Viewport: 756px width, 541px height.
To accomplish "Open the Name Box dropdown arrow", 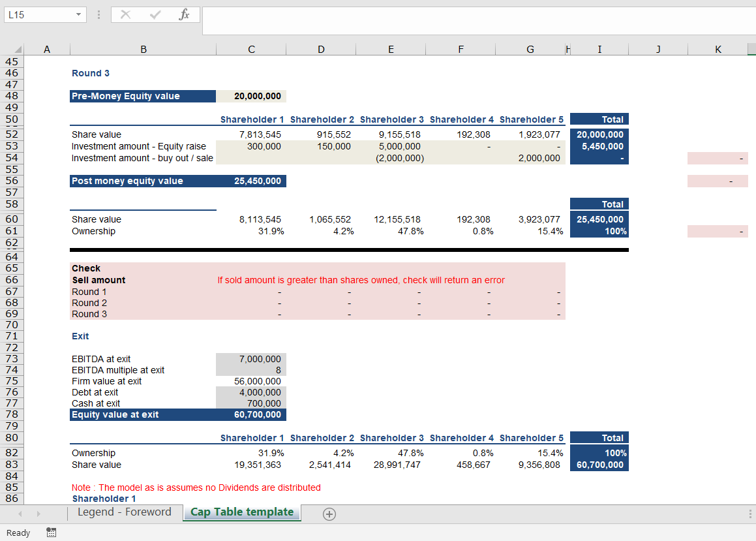I will [78, 14].
